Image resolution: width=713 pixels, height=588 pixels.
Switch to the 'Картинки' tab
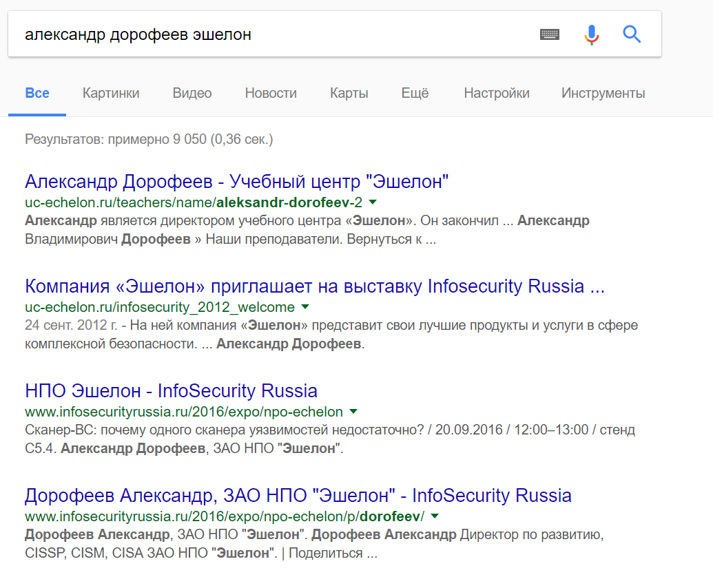pos(111,93)
